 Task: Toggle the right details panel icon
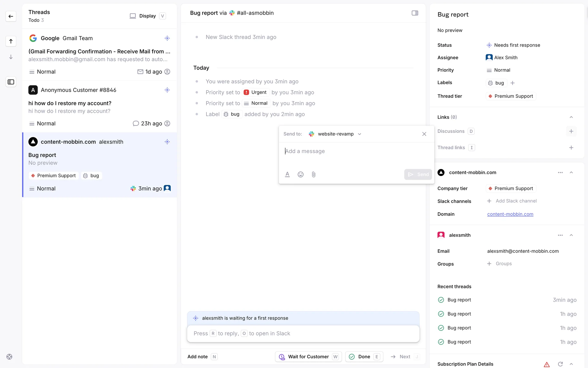point(415,13)
